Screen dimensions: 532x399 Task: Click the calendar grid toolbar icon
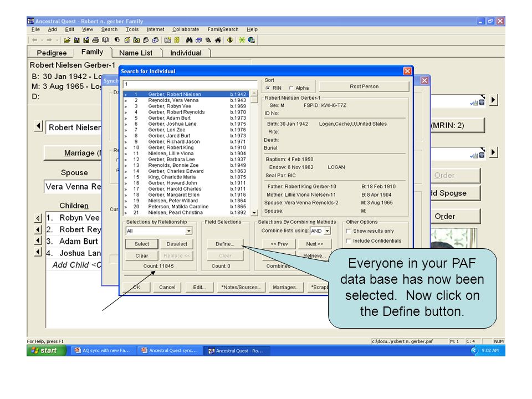(167, 40)
